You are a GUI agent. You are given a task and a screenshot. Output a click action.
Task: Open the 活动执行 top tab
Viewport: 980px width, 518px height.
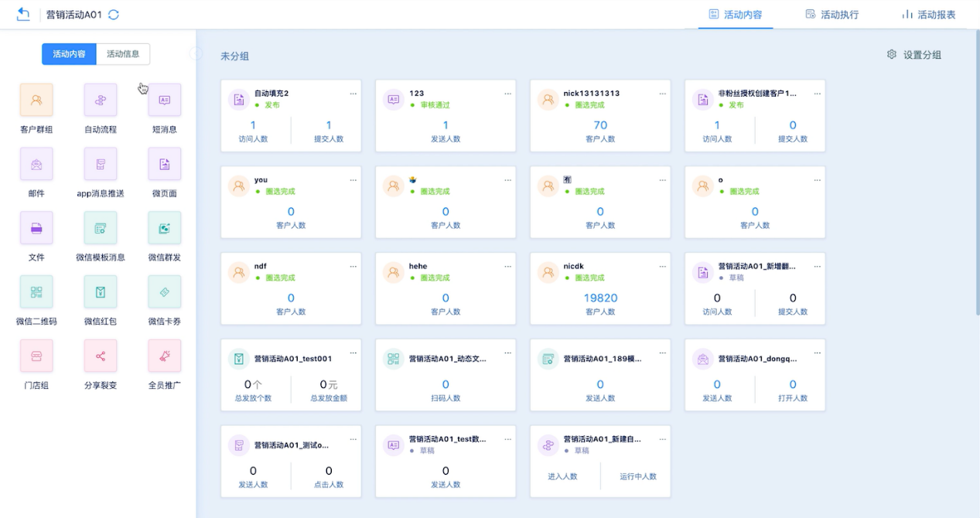[831, 15]
